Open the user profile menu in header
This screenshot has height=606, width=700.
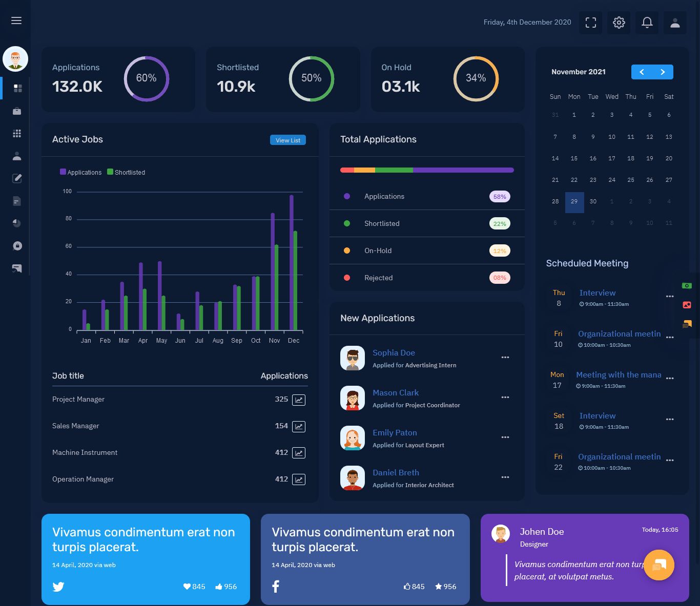[675, 23]
